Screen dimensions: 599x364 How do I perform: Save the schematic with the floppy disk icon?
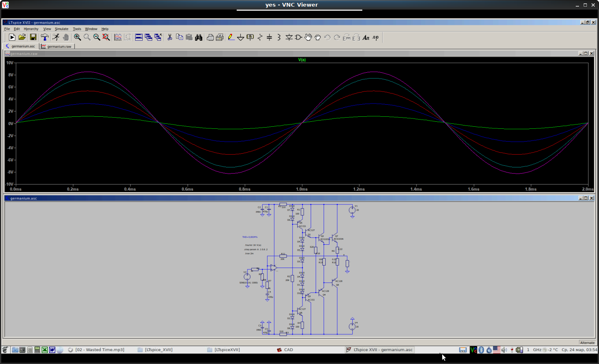(x=33, y=37)
